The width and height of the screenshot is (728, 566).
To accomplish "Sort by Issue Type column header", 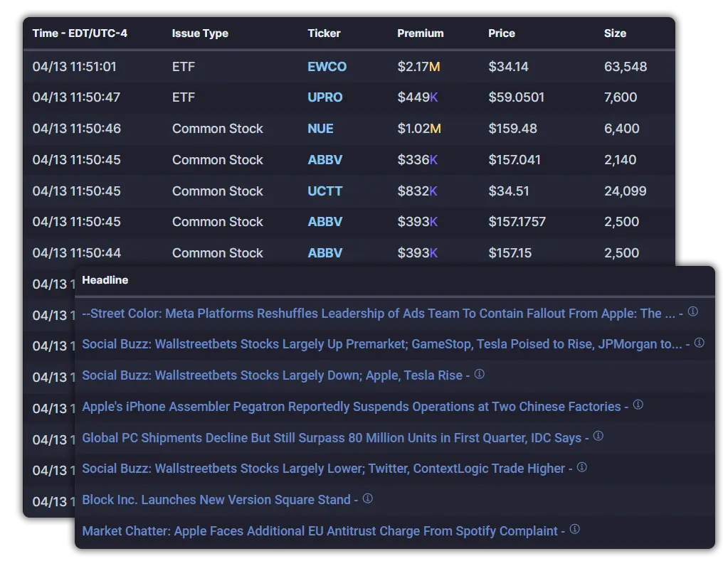I will [x=200, y=33].
